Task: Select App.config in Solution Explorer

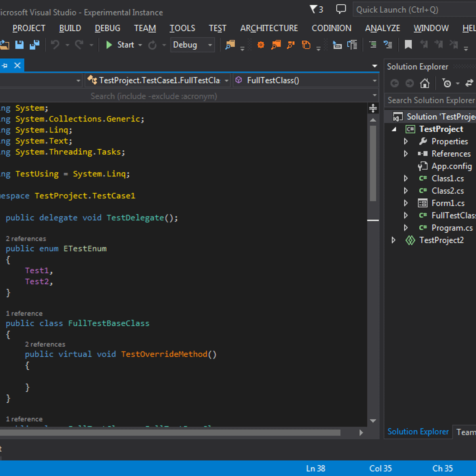Action: 452,166
